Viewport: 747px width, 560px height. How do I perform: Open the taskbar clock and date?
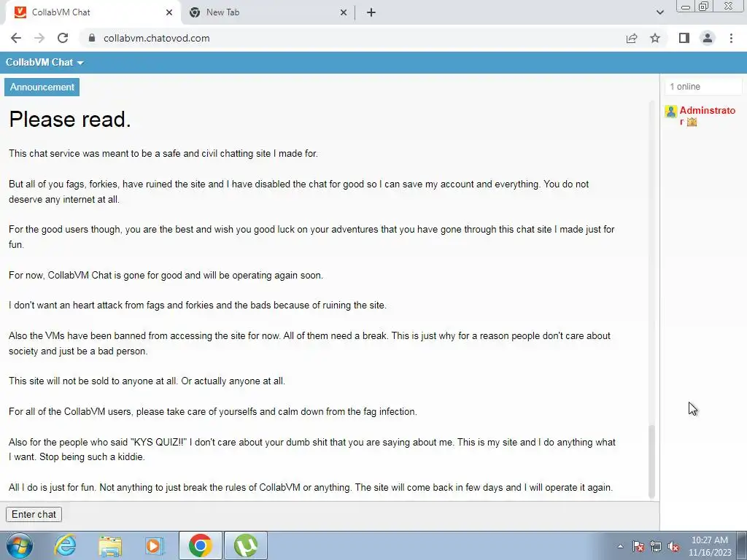(710, 546)
